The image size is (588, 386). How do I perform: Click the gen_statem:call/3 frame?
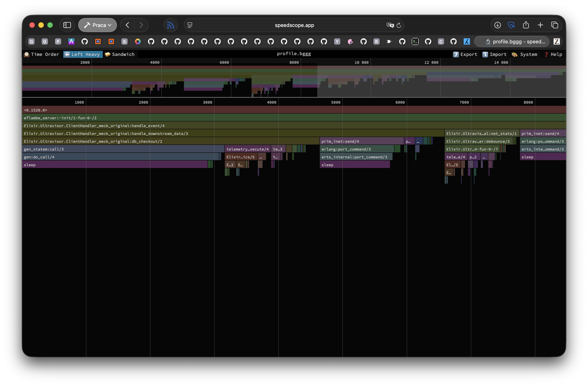coord(99,149)
